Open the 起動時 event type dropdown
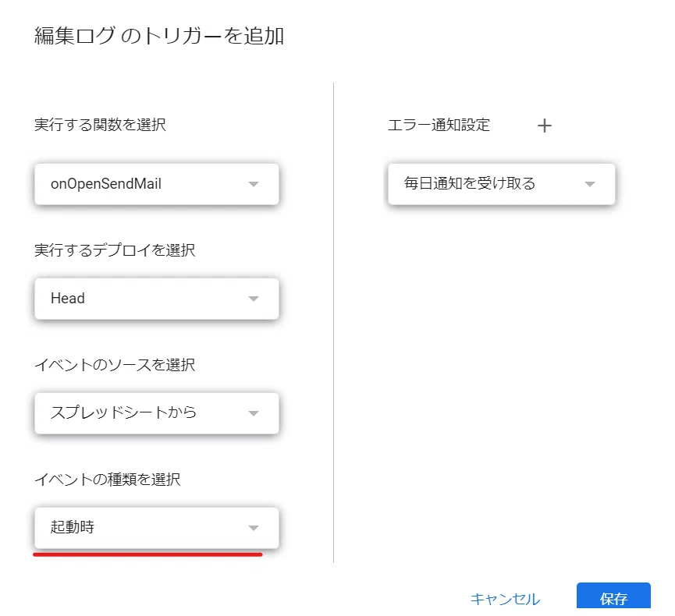The width and height of the screenshot is (675, 616). click(157, 528)
